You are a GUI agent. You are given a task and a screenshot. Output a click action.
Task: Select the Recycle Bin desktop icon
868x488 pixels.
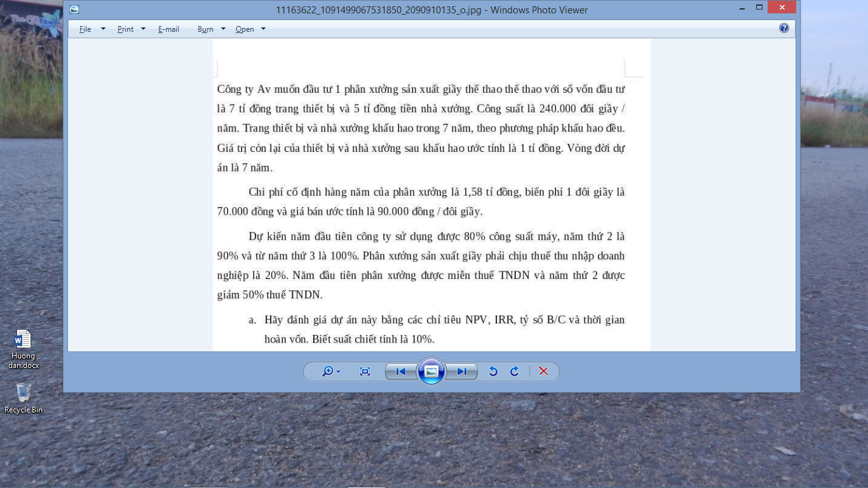click(23, 398)
